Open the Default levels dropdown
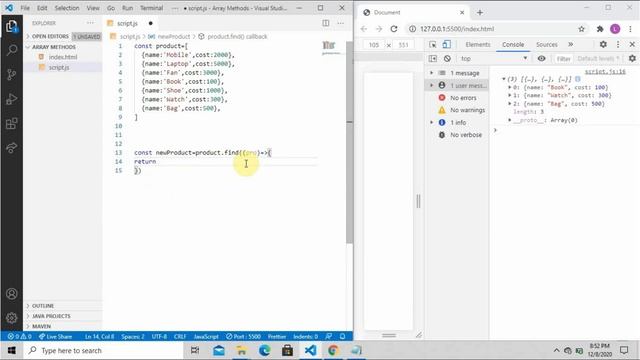 tap(598, 59)
